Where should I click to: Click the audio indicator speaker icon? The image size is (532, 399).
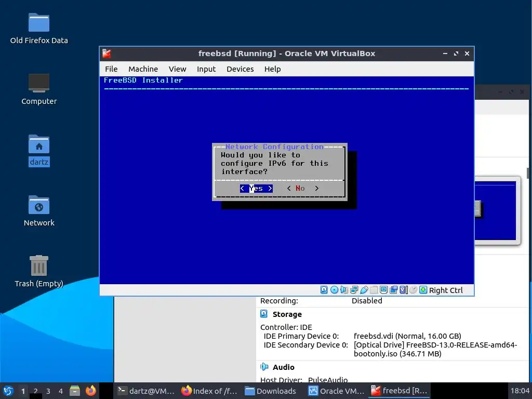344,290
